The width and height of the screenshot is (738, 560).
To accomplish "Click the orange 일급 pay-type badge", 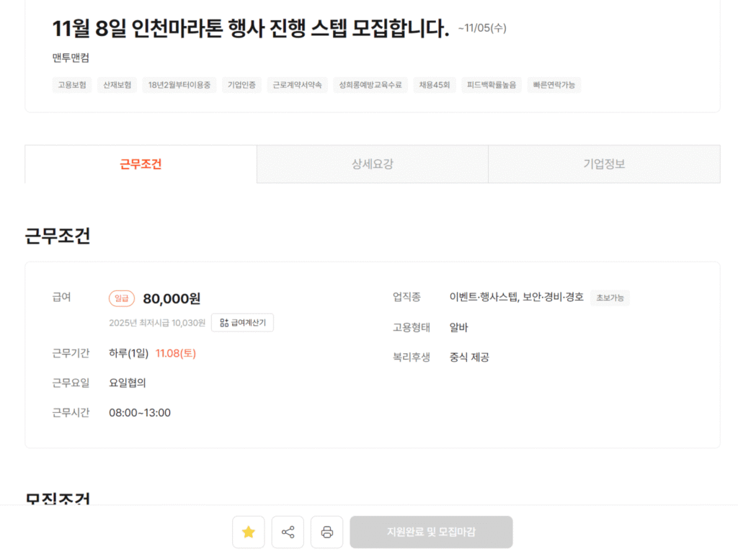I will tap(122, 298).
